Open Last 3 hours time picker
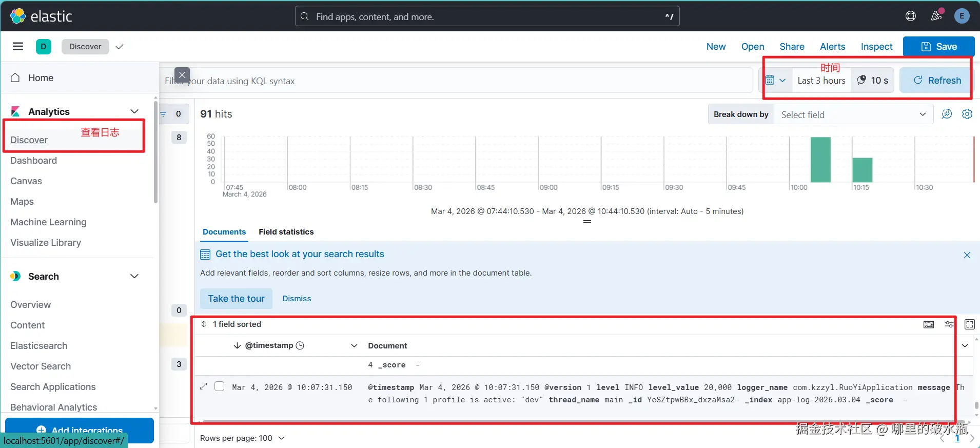This screenshot has height=448, width=980. [821, 81]
